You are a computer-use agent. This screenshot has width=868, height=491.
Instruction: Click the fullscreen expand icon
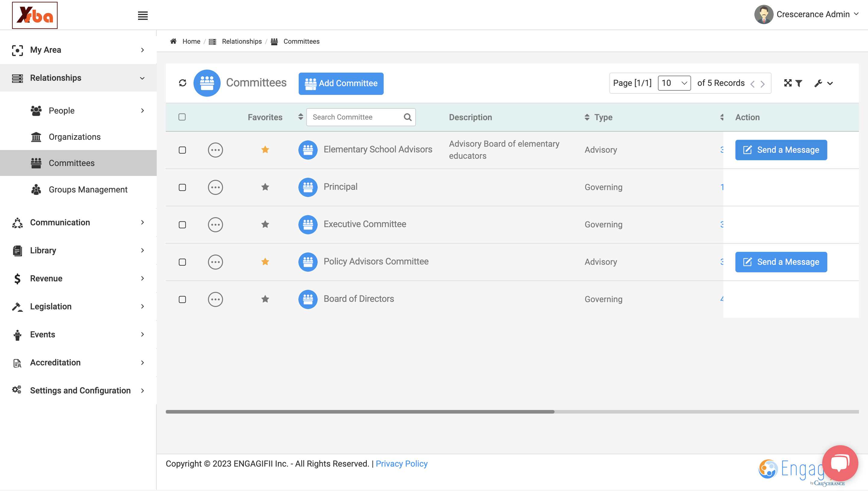788,83
